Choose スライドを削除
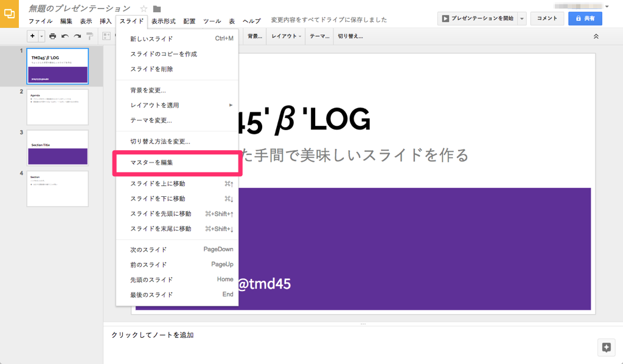 (x=177, y=69)
